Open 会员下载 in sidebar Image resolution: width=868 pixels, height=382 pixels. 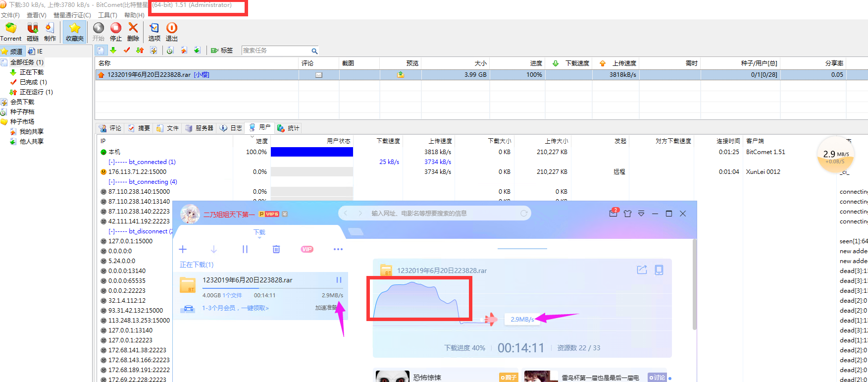(22, 102)
